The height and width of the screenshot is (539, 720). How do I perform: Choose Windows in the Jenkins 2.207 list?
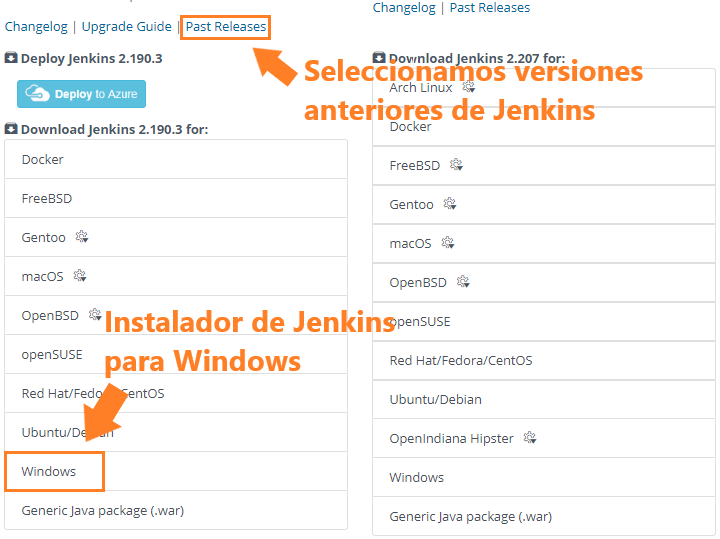tap(416, 477)
